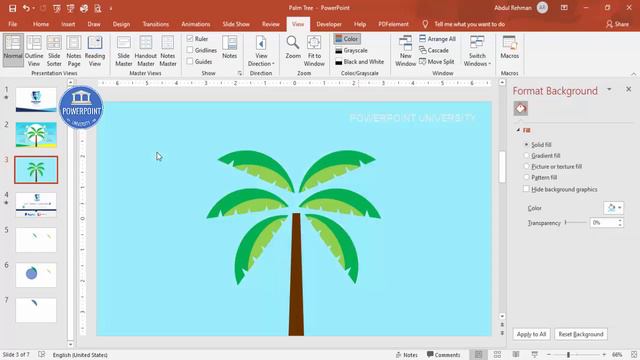Undo the last action

pyautogui.click(x=26, y=8)
